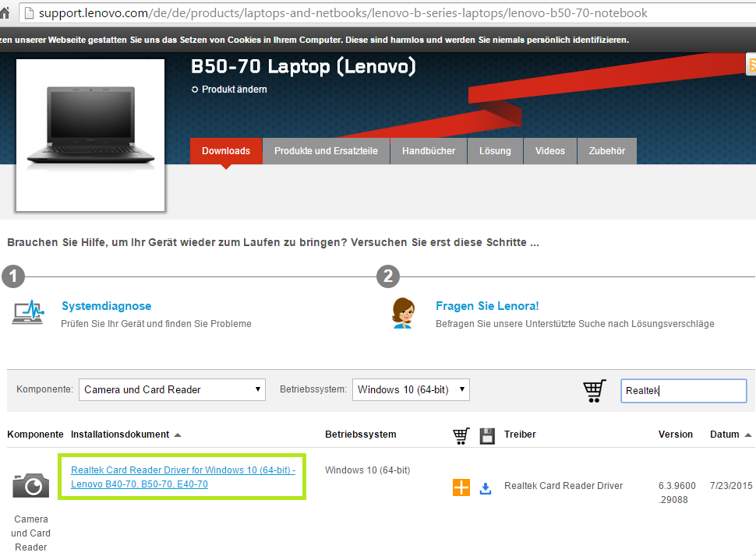The image size is (756, 556).
Task: Click the Systemdiagnose laptop icon
Action: click(29, 312)
